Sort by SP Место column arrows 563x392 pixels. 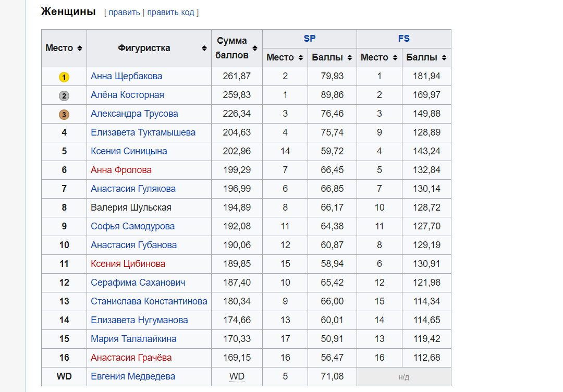[301, 58]
